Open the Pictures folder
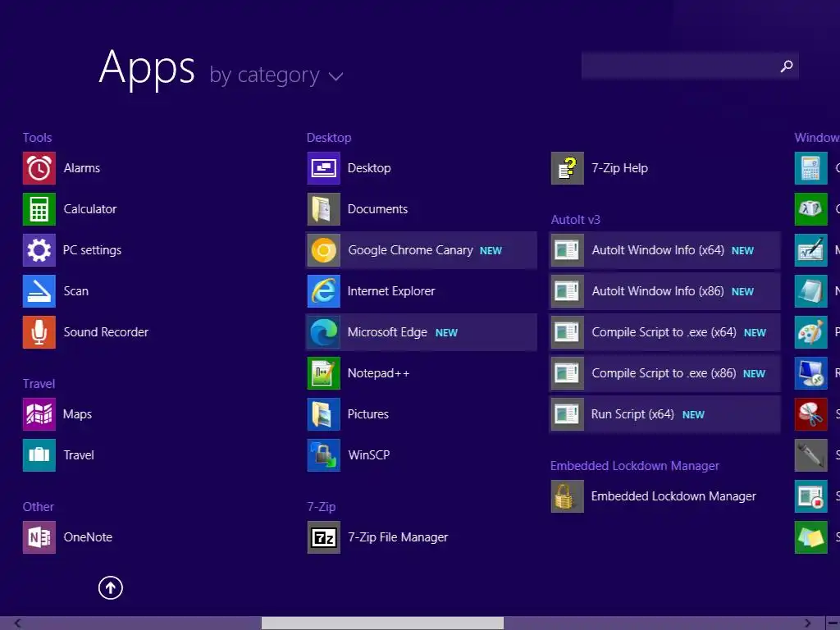840x630 pixels. (348, 414)
